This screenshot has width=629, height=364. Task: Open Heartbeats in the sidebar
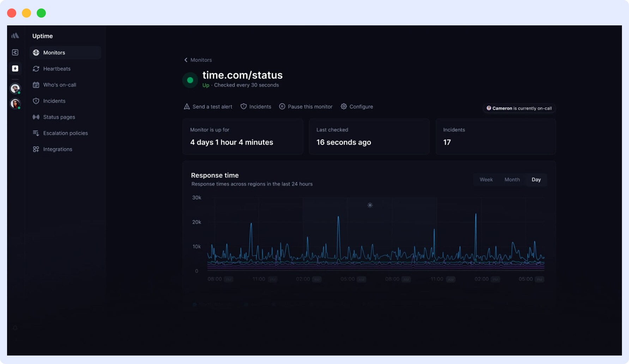pyautogui.click(x=66, y=69)
